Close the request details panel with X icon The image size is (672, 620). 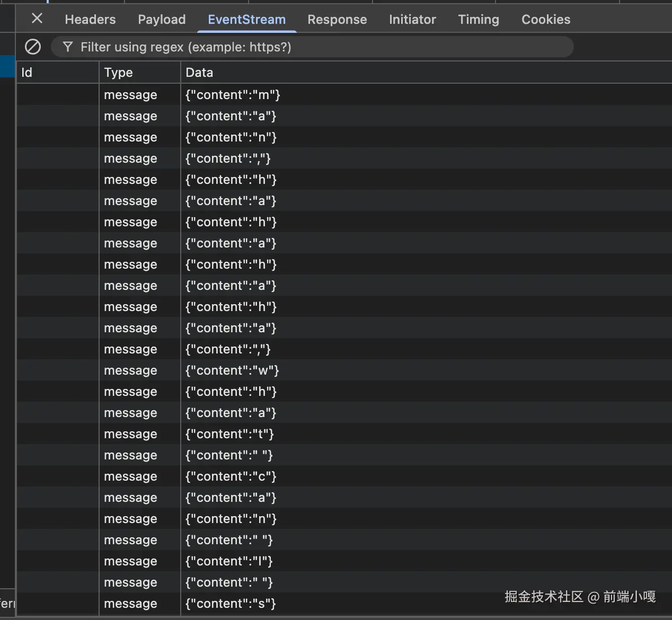(x=37, y=19)
